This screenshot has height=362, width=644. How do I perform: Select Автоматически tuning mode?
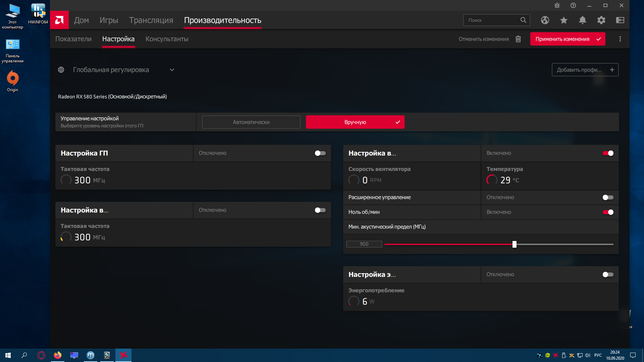click(x=251, y=122)
